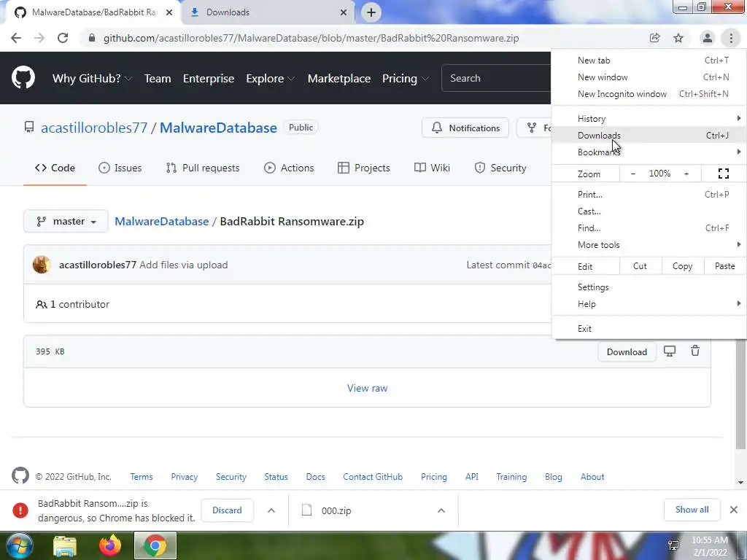Image resolution: width=747 pixels, height=560 pixels.
Task: Open the Chrome profile avatar icon
Action: point(708,38)
